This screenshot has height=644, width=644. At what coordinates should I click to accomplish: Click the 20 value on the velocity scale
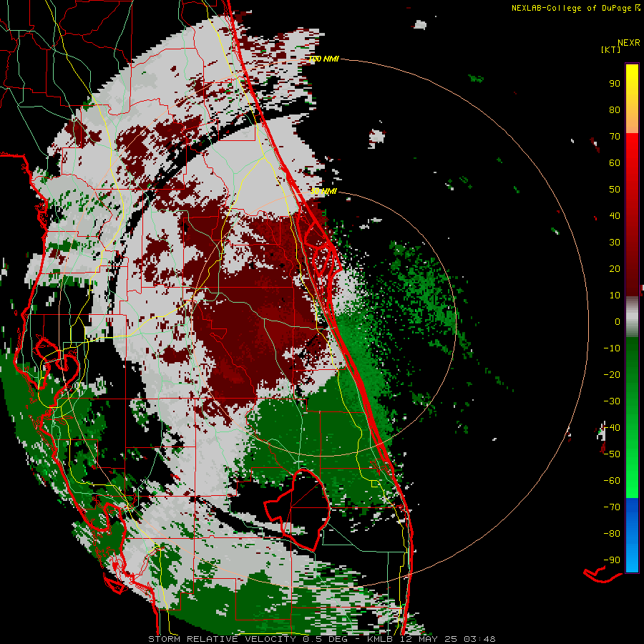615,268
